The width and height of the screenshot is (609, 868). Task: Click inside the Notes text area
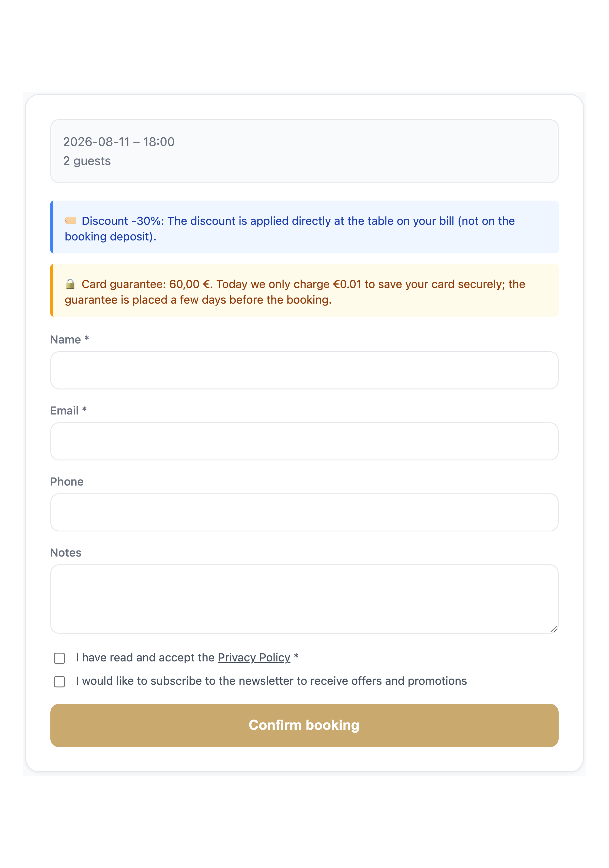pos(304,599)
